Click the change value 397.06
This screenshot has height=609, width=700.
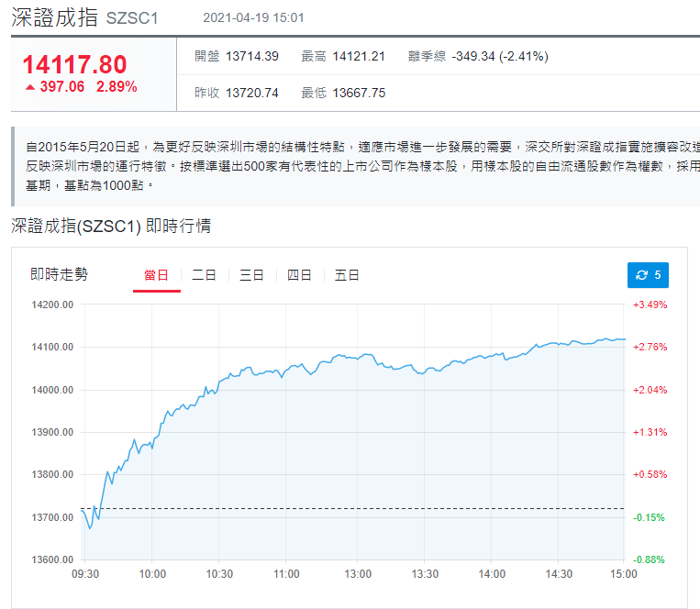62,86
